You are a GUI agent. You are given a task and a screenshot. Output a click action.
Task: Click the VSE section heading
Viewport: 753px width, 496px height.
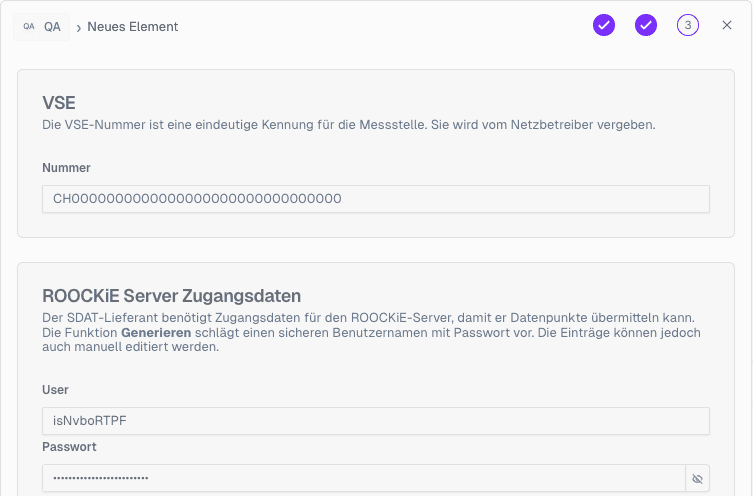(59, 102)
